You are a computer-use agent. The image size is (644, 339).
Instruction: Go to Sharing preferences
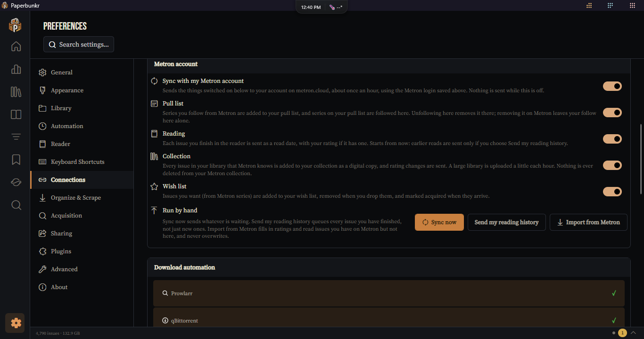(82, 234)
